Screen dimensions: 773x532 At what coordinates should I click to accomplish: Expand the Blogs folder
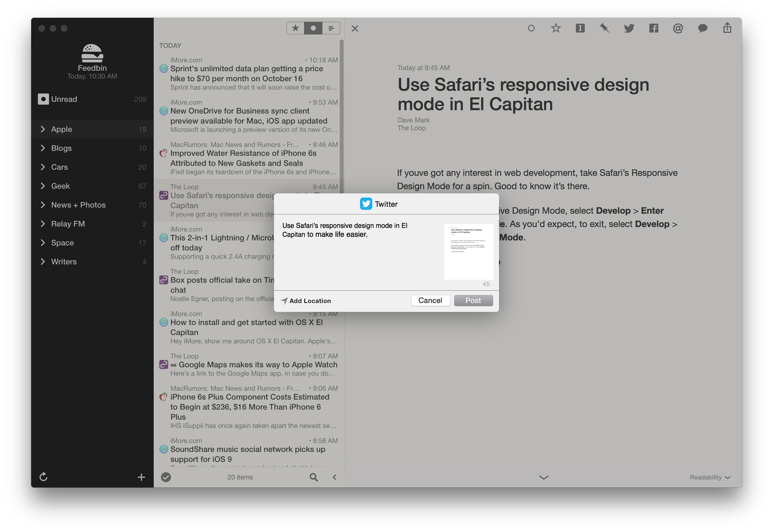42,148
